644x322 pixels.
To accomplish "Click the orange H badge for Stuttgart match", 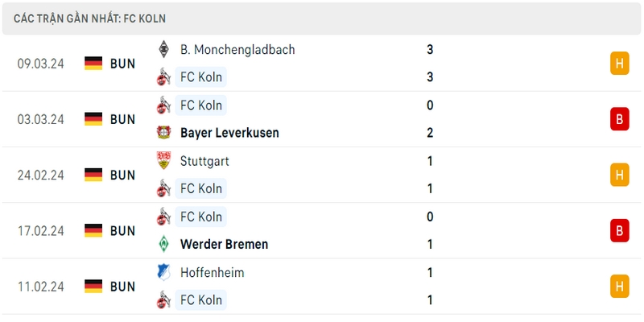I will coord(619,175).
